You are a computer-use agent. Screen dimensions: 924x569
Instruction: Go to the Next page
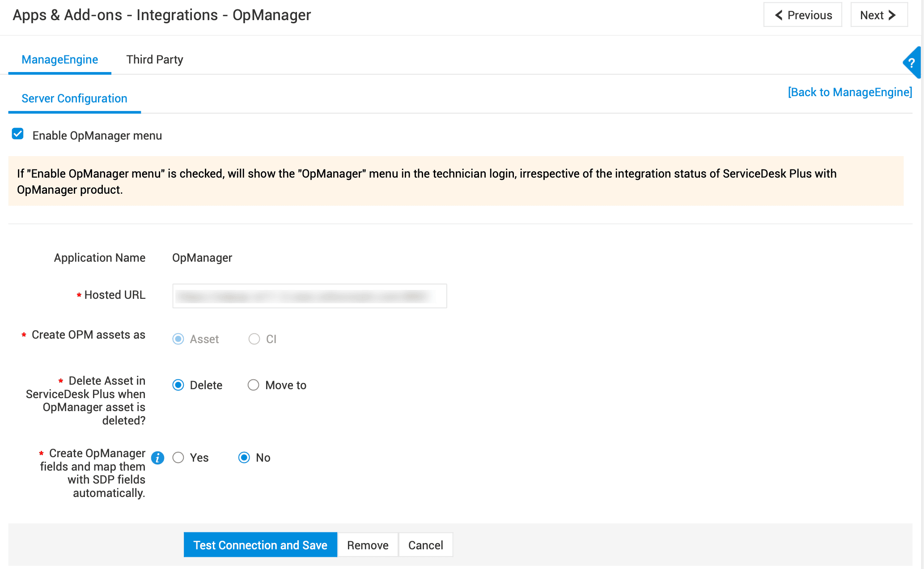click(x=878, y=15)
